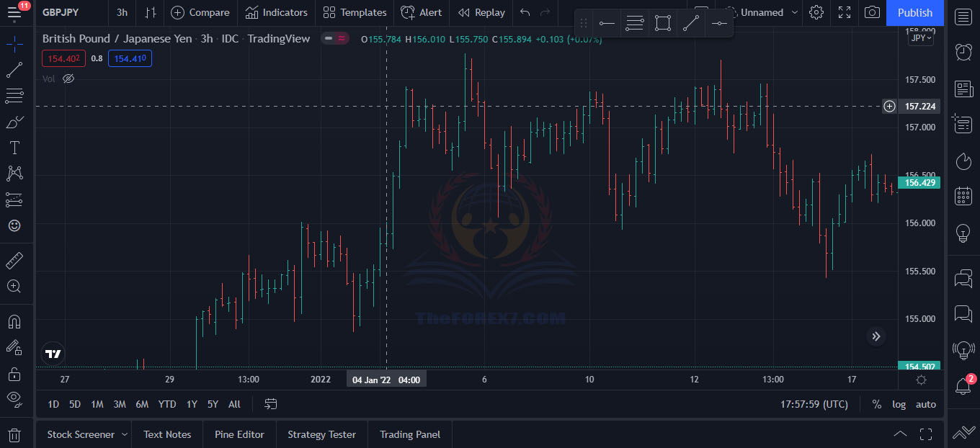Toggle log scale on price axis
This screenshot has width=980, height=448.
(x=899, y=404)
